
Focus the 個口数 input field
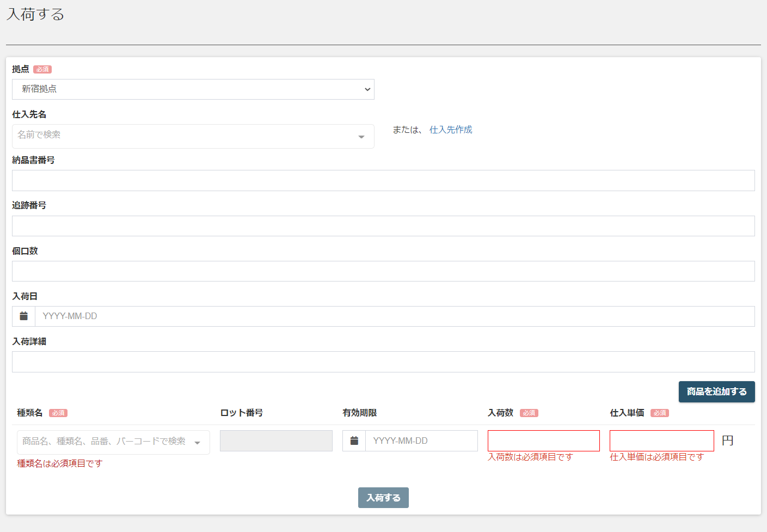click(383, 271)
